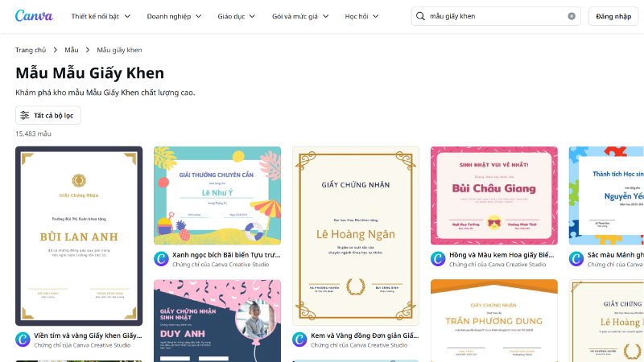Screen dimensions: 644x362
Task: Open the Duy Anh birthday certificate thumbnail
Action: tap(217, 320)
